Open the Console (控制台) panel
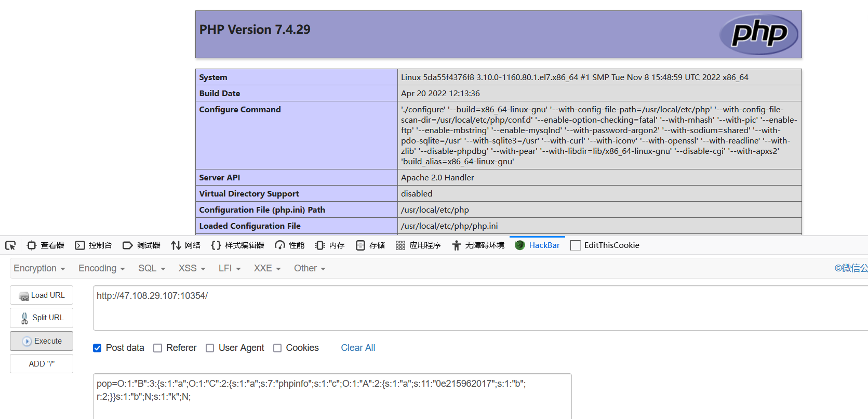Screen dimensions: 868x419 [94, 245]
